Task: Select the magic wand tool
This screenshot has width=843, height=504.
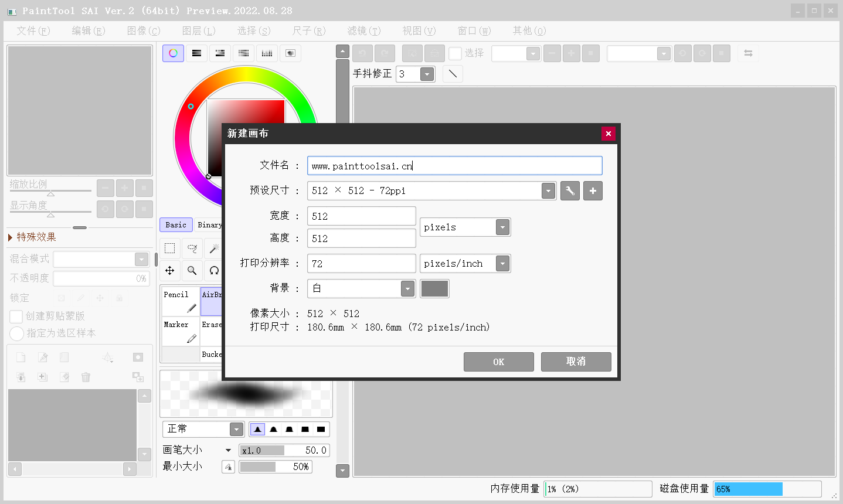Action: 214,248
